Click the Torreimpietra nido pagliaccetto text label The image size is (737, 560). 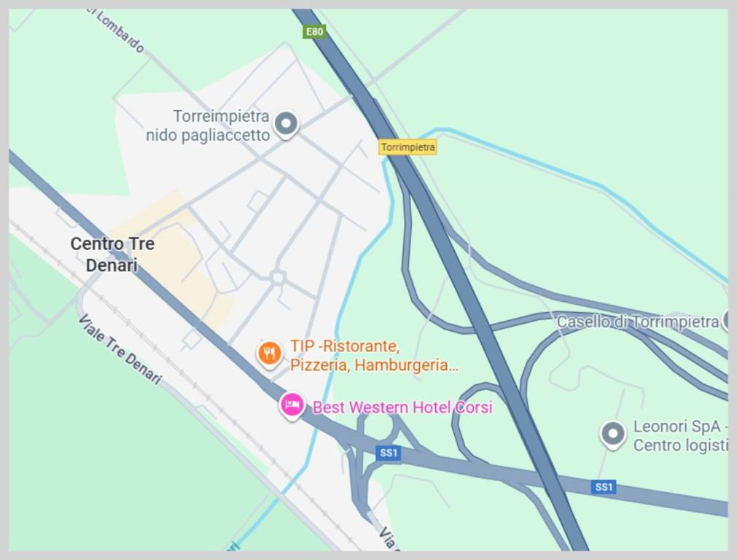(x=208, y=125)
